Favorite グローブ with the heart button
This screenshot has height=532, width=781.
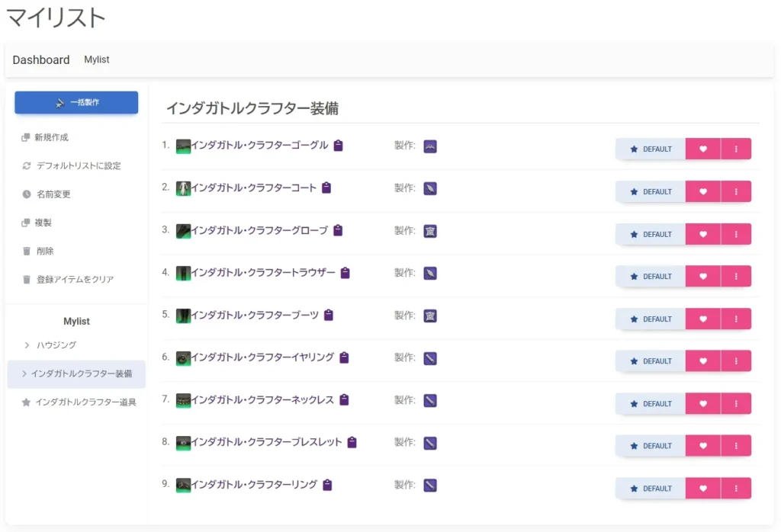tap(702, 234)
